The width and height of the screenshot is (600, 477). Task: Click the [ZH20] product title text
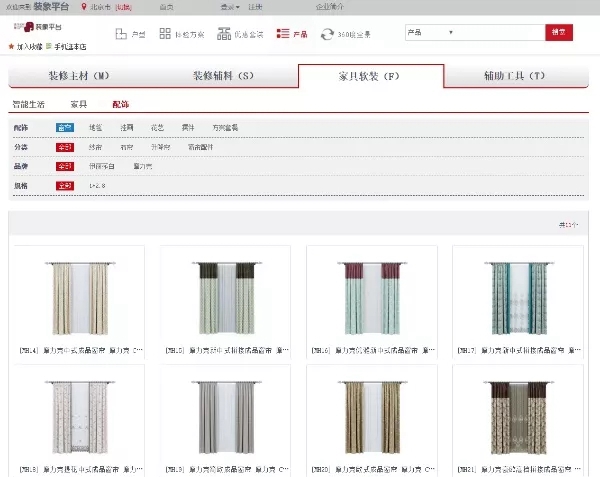373,469
